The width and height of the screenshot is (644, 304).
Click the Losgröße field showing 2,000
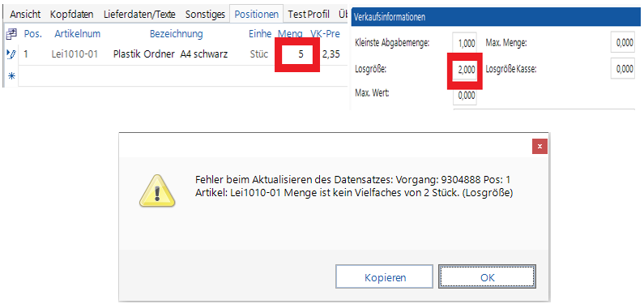[465, 70]
